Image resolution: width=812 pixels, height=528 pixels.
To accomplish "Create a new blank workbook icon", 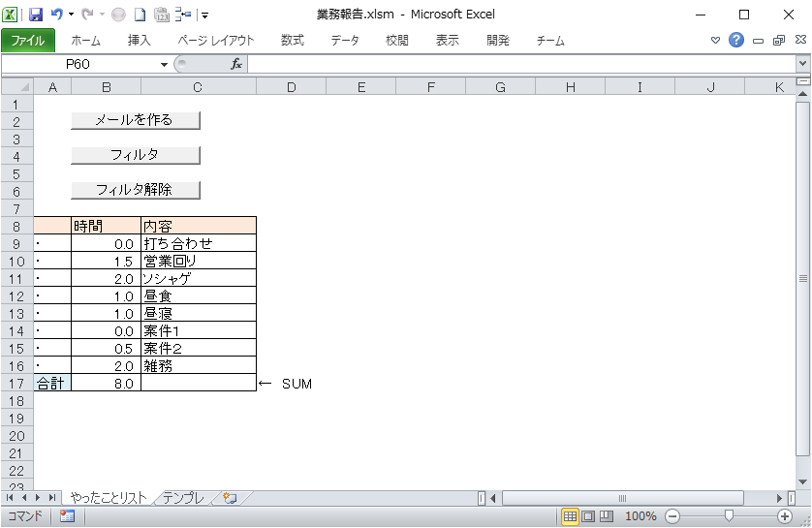I will [140, 15].
